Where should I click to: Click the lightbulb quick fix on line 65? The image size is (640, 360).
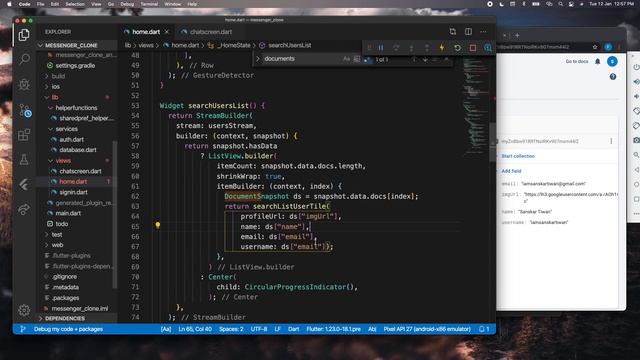(x=158, y=225)
